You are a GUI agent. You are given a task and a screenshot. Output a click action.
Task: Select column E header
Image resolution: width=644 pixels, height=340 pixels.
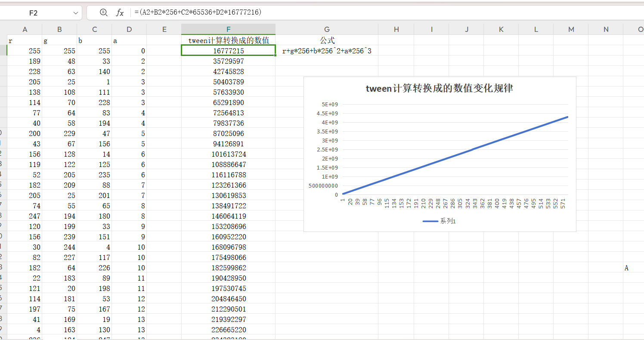[164, 29]
